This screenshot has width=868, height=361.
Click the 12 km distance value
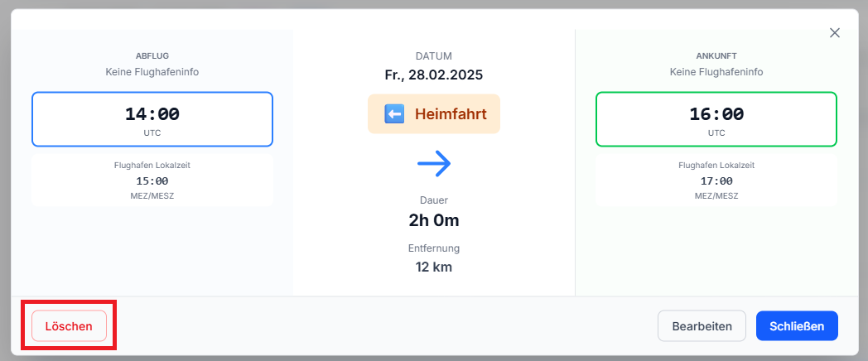pyautogui.click(x=434, y=267)
